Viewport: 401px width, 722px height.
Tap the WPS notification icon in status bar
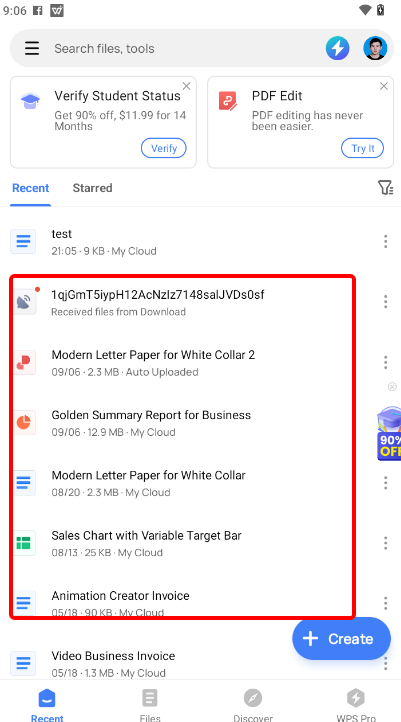pos(57,10)
